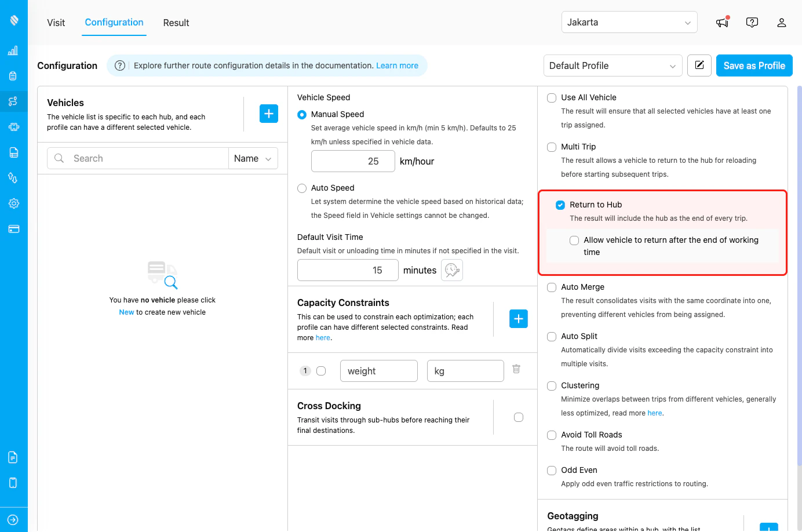
Task: Open the help question mark icon
Action: [x=752, y=22]
